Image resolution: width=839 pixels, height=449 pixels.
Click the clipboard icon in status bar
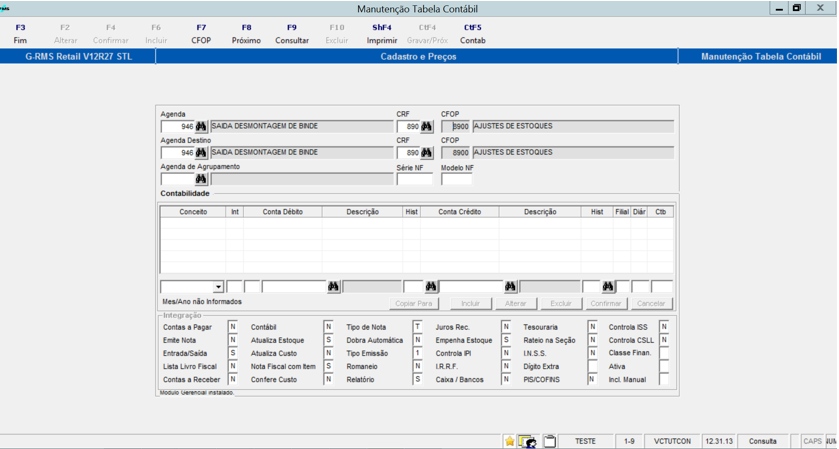550,442
